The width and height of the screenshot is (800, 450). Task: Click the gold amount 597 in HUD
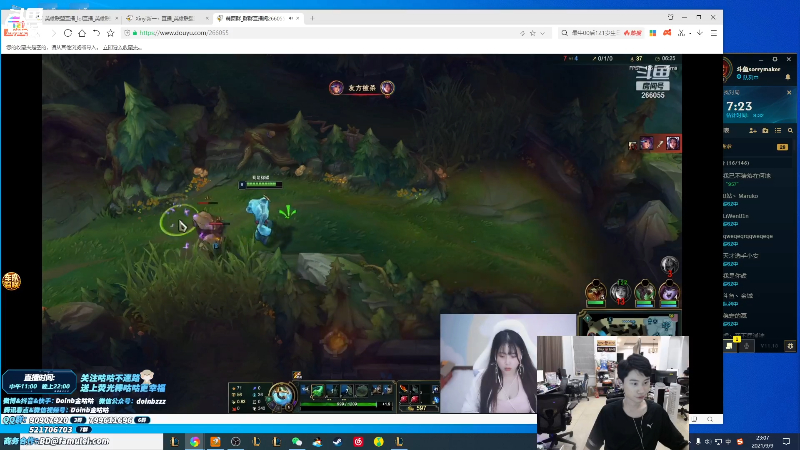pos(418,408)
